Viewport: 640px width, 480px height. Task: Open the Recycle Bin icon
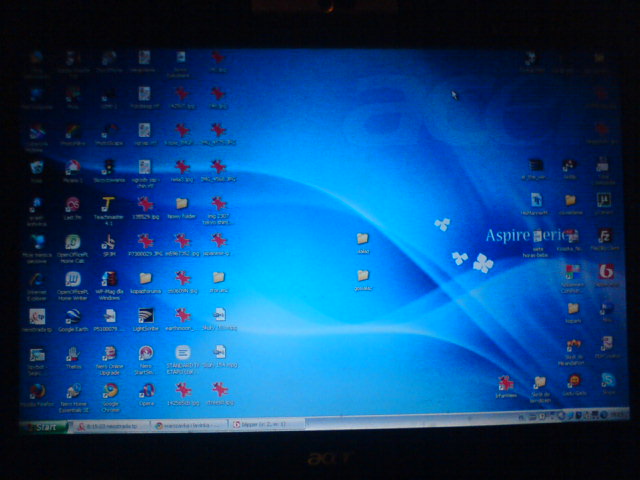click(37, 168)
